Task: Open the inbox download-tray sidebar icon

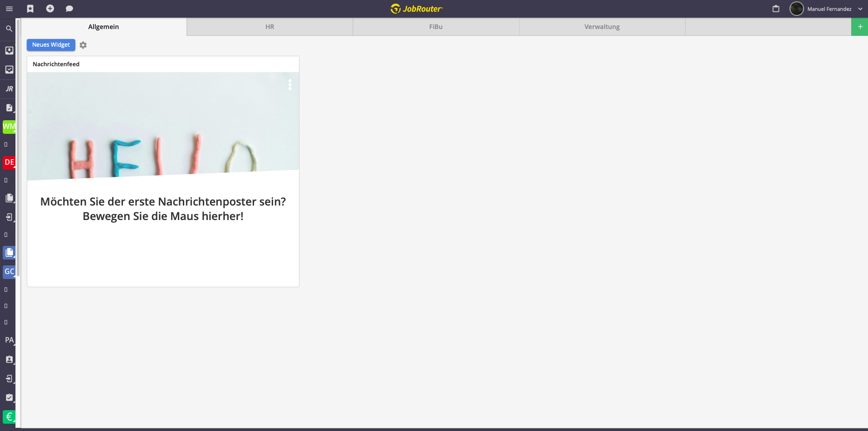Action: (x=9, y=50)
